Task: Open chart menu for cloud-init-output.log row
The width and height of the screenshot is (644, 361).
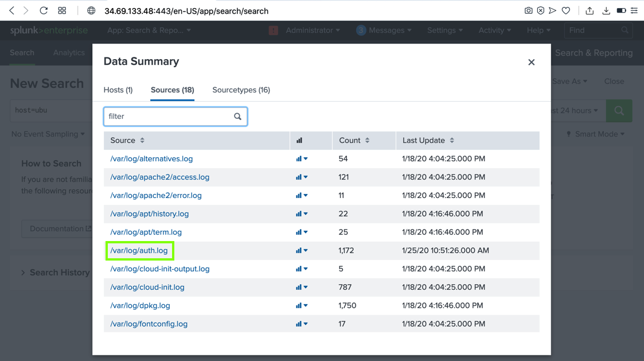Action: point(302,269)
